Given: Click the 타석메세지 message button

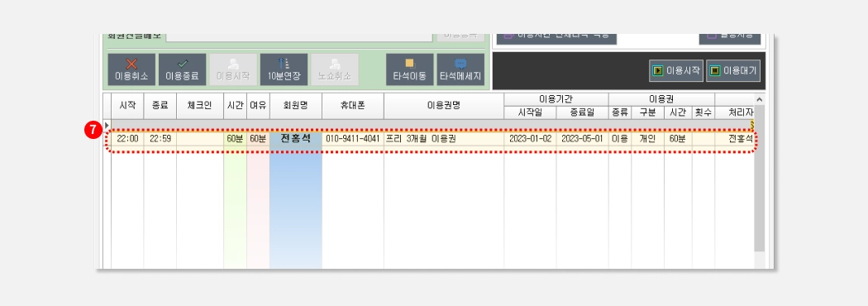Looking at the screenshot, I should click(460, 69).
